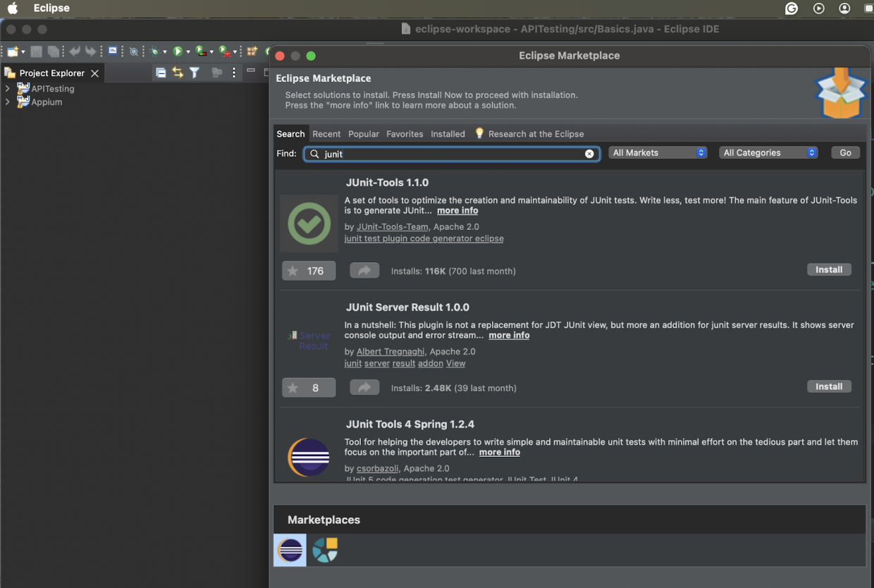874x588 pixels.
Task: Run the application with the green Run icon
Action: (x=178, y=51)
